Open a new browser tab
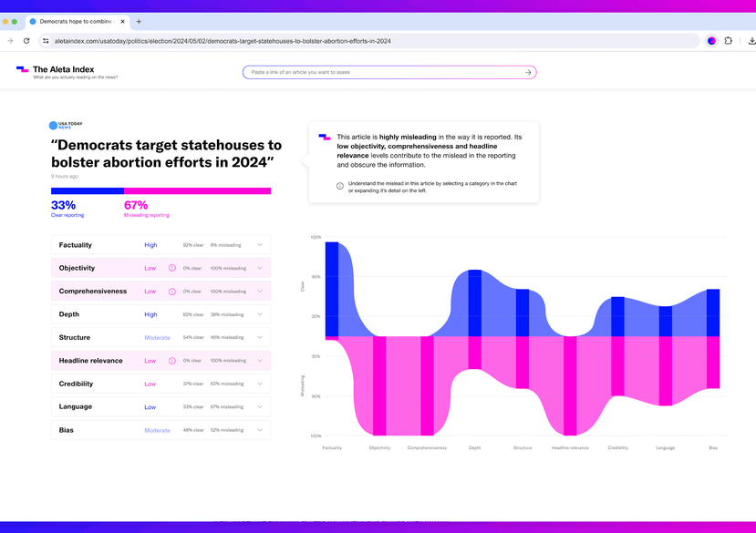Image resolution: width=756 pixels, height=533 pixels. point(139,21)
